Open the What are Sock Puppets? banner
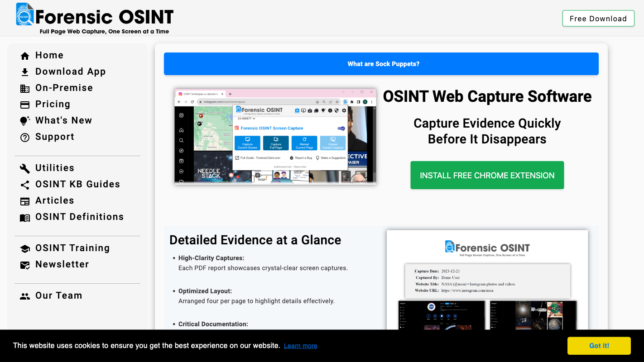The width and height of the screenshot is (644, 362). coord(381,64)
